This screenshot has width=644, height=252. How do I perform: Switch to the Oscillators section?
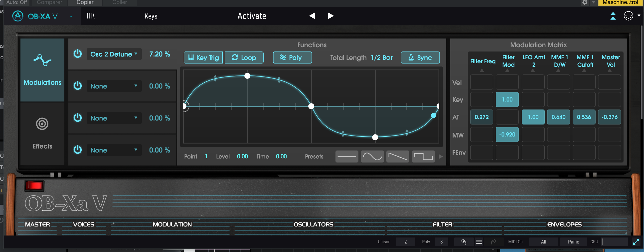[x=313, y=224]
